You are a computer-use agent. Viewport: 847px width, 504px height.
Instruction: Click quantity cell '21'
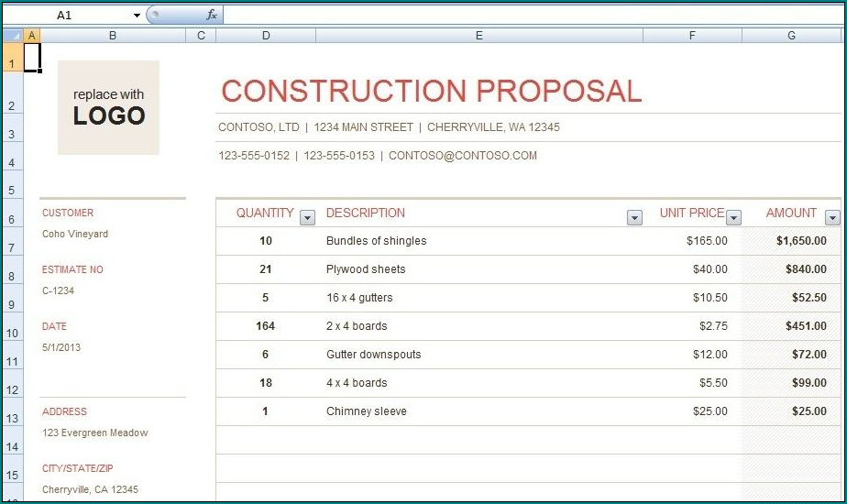[x=265, y=269]
